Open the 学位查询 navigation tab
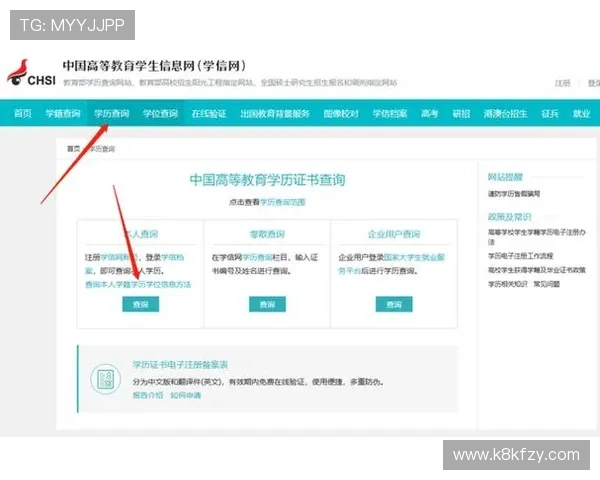Image resolution: width=600 pixels, height=480 pixels. pyautogui.click(x=160, y=113)
